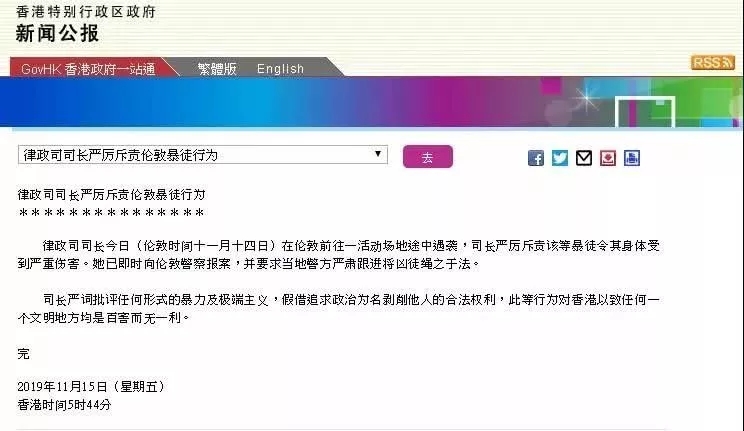This screenshot has width=744, height=431.
Task: Click the pink 去 button
Action: click(x=428, y=157)
